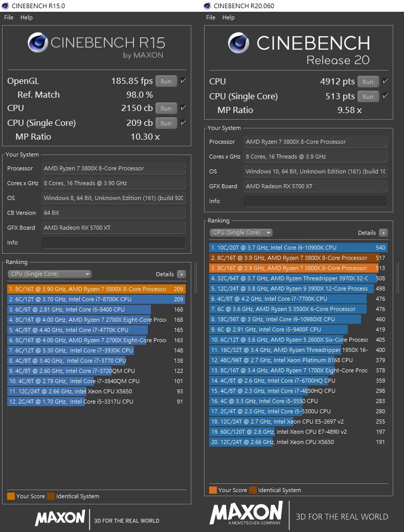Select R20 ranking row Ryzen 5 3500X
This screenshot has height=532, width=404.
coord(299,309)
